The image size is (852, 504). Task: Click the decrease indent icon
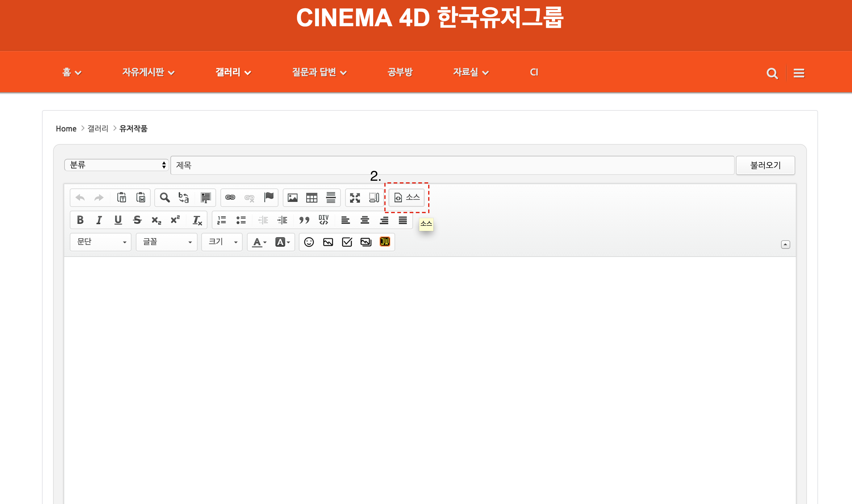(x=263, y=220)
